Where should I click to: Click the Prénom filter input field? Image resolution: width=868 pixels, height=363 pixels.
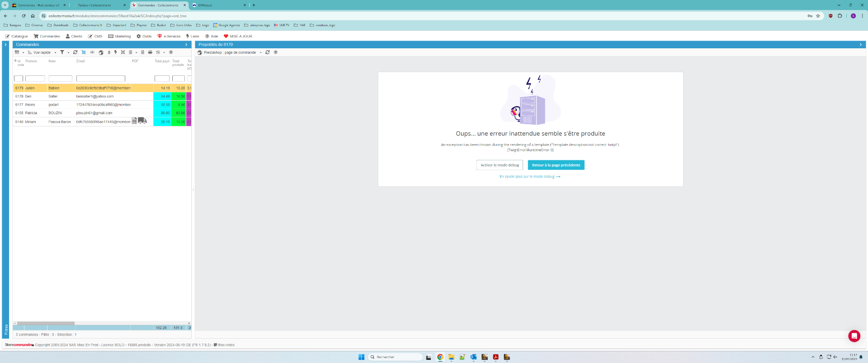35,79
